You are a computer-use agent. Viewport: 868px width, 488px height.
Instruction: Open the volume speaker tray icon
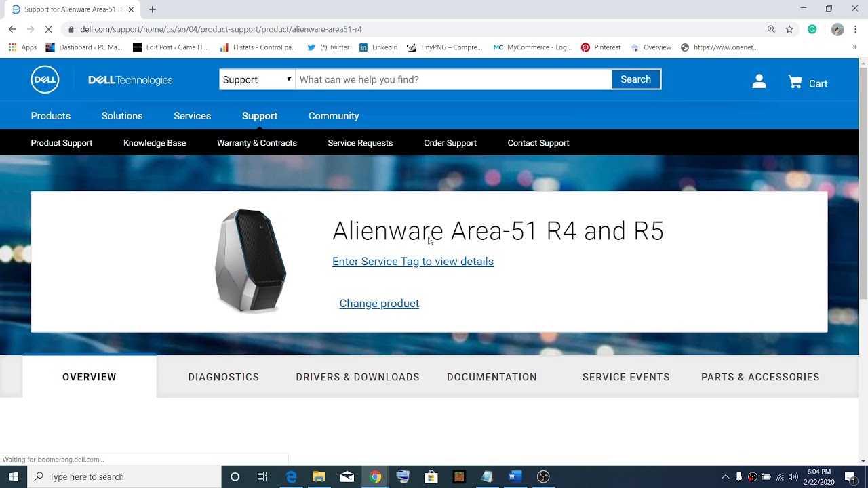(x=793, y=476)
